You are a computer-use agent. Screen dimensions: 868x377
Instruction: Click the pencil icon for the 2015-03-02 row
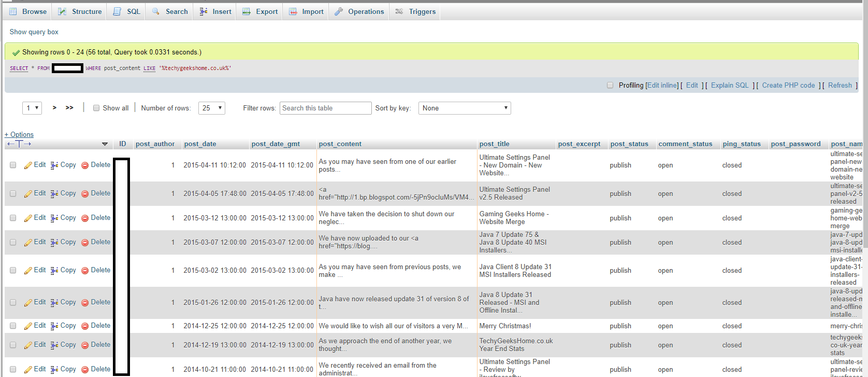[28, 271]
